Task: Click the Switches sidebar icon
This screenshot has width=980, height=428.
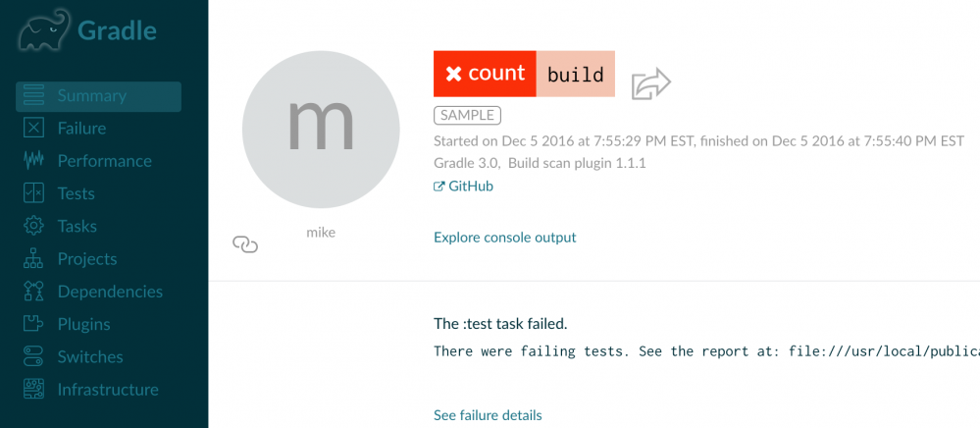Action: 34,356
